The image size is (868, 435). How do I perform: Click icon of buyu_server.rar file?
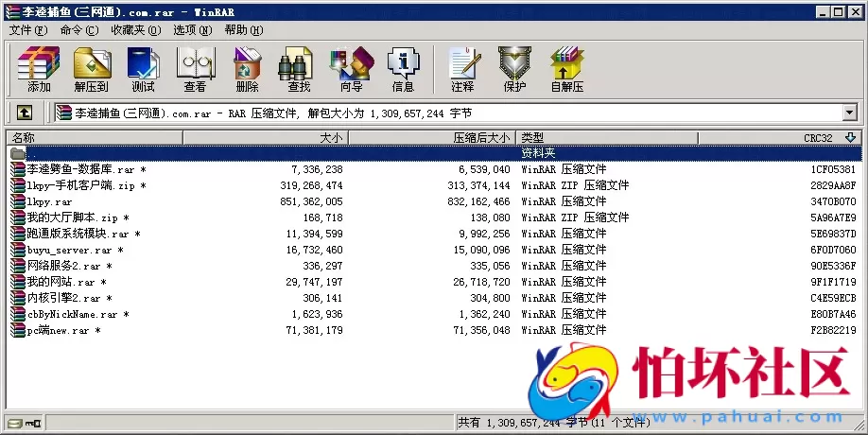pyautogui.click(x=18, y=250)
